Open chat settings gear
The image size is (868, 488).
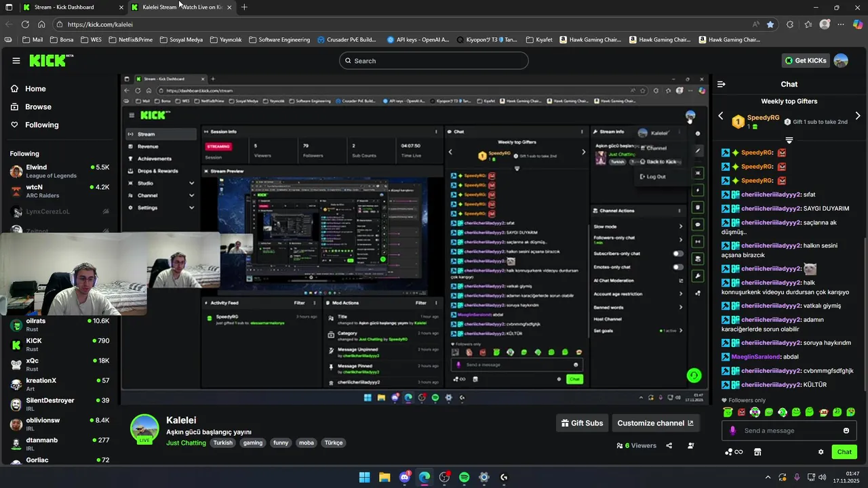(x=821, y=452)
